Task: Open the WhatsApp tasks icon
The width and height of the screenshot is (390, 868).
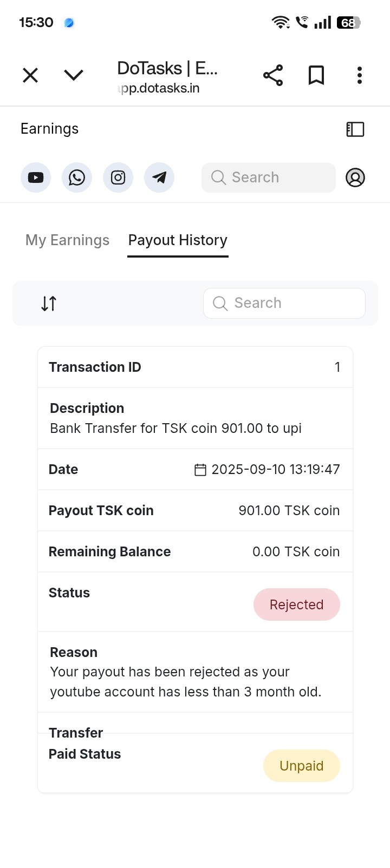Action: pyautogui.click(x=77, y=177)
